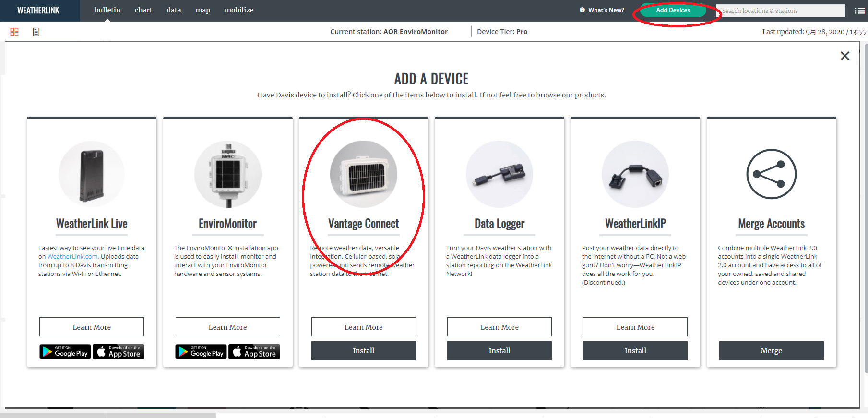Click the Current station AOR EnviroMonitor text
The height and width of the screenshot is (418, 868).
pyautogui.click(x=389, y=32)
